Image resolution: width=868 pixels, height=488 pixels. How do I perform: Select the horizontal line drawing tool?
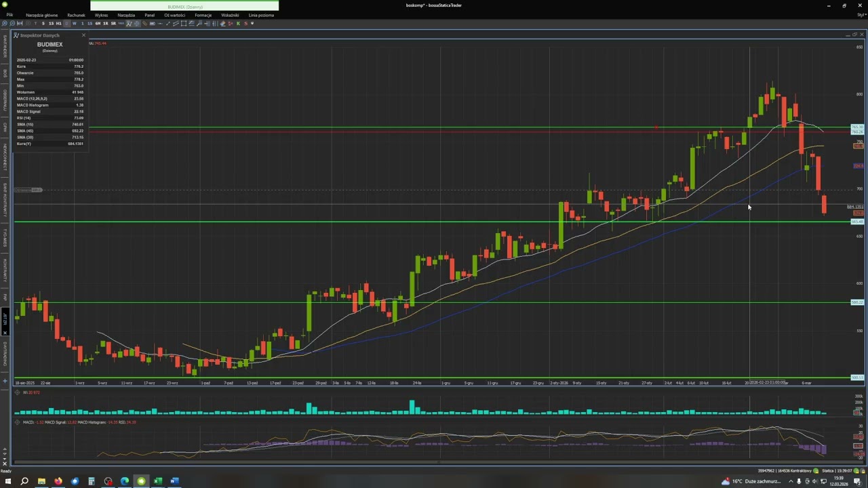[160, 23]
